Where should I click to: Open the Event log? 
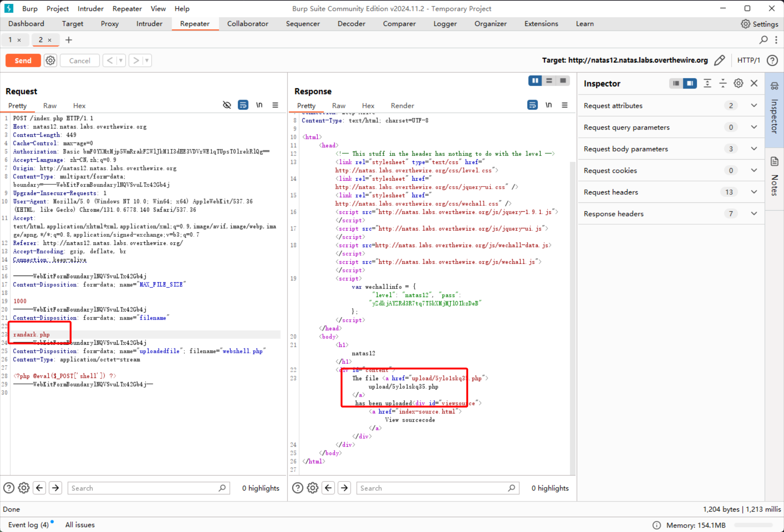pos(28,525)
